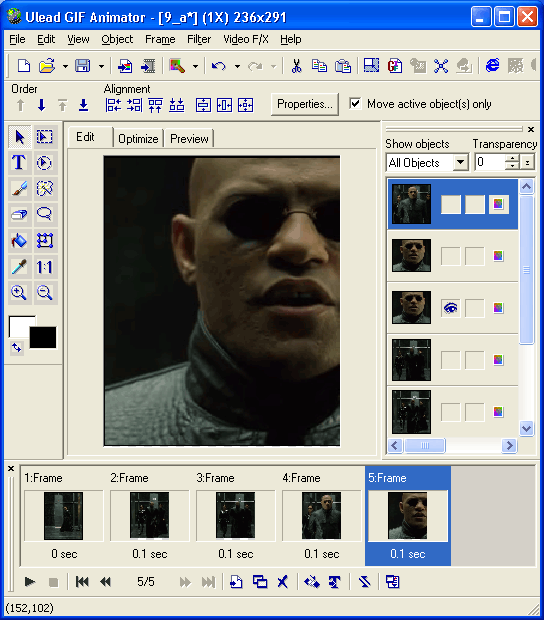Switch to the Optimize tab
Viewport: 544px width, 620px height.
(x=138, y=139)
